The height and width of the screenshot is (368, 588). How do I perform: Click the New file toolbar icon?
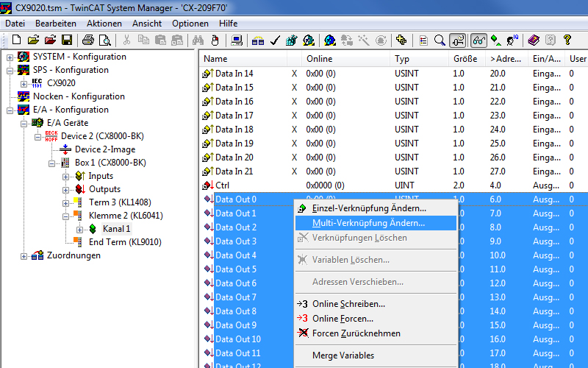click(x=16, y=40)
